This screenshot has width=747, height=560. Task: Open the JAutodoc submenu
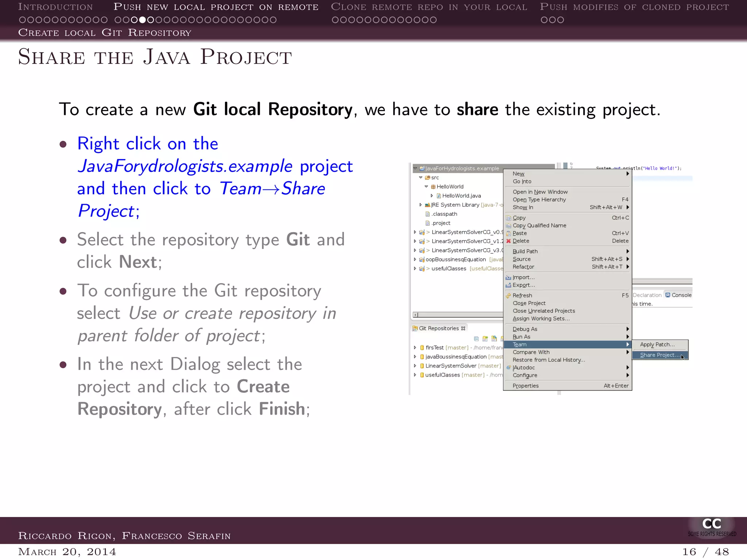(568, 367)
